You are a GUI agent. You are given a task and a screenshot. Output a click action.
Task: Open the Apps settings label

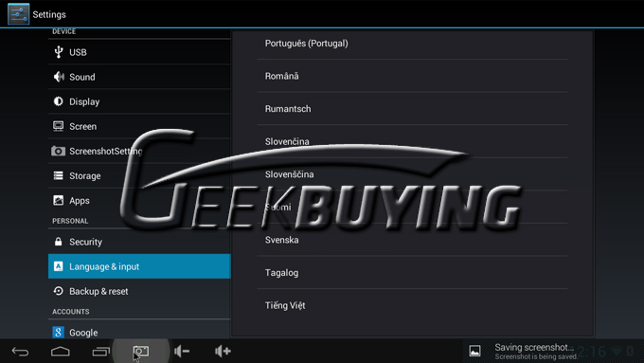(80, 201)
